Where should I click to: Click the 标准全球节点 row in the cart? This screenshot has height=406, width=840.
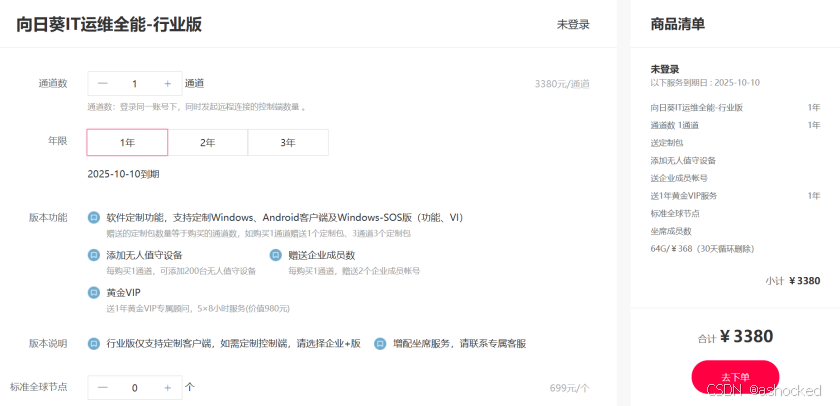point(735,213)
